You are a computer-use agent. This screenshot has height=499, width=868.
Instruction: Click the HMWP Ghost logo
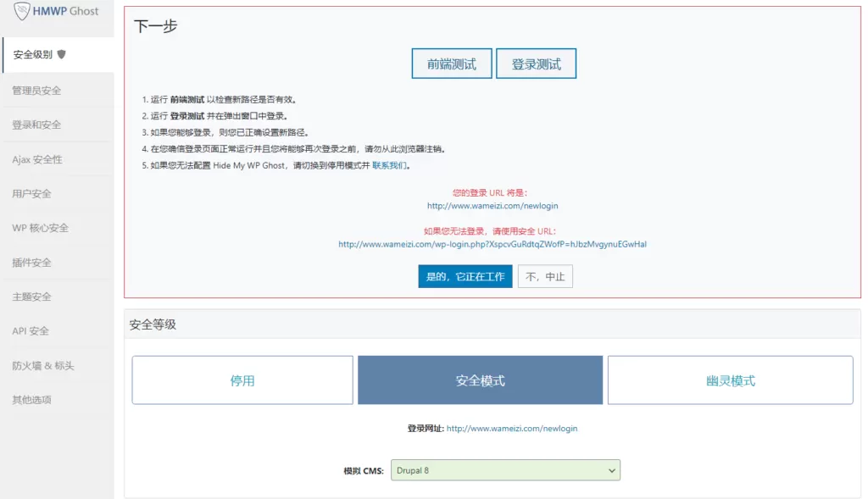point(57,13)
